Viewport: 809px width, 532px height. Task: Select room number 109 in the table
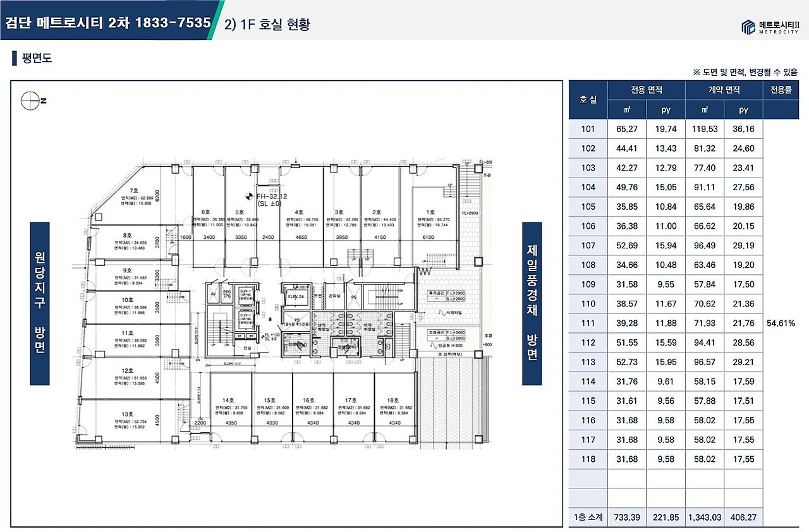[588, 284]
